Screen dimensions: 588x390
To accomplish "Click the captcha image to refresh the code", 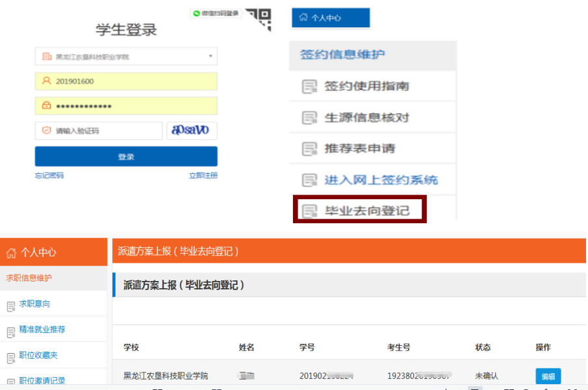I will point(192,130).
